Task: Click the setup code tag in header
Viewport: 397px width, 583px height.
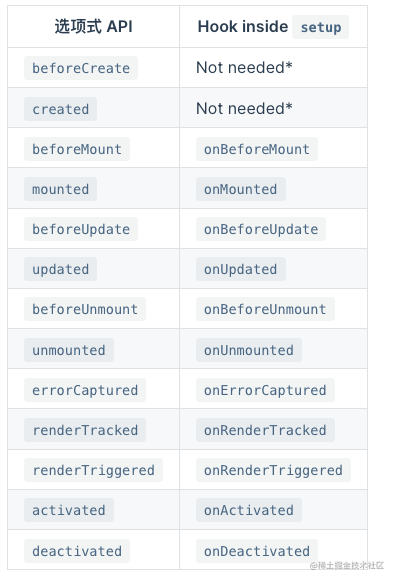Action: (x=320, y=27)
